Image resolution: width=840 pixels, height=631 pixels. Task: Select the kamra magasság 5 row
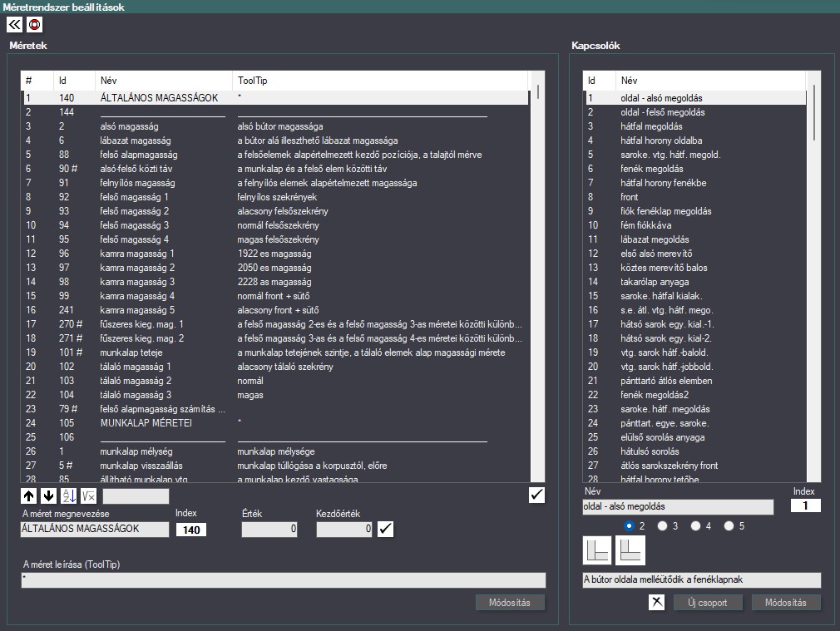point(274,310)
